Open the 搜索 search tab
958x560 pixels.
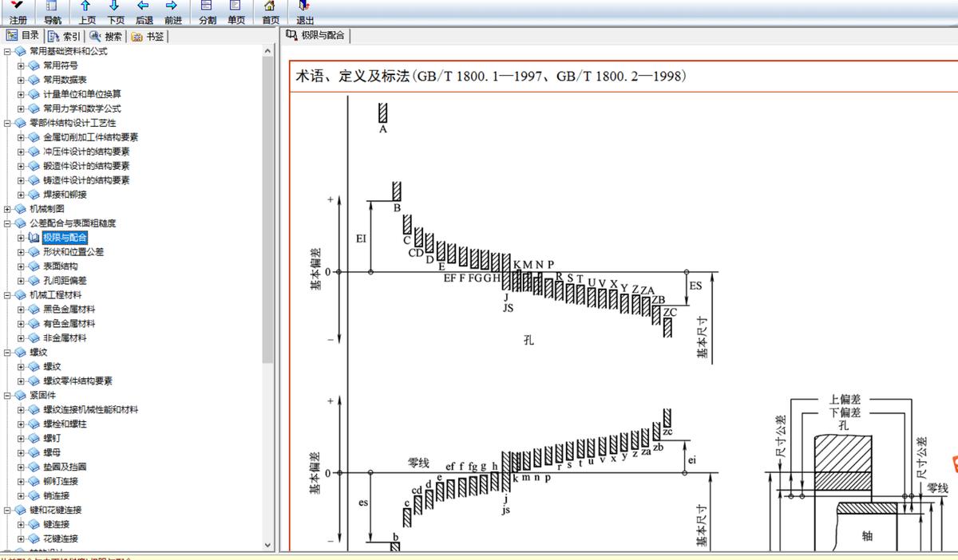pyautogui.click(x=105, y=36)
